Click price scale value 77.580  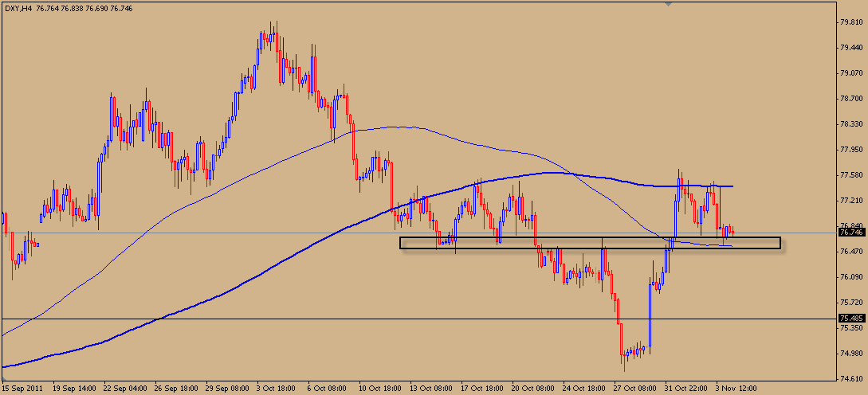click(852, 175)
